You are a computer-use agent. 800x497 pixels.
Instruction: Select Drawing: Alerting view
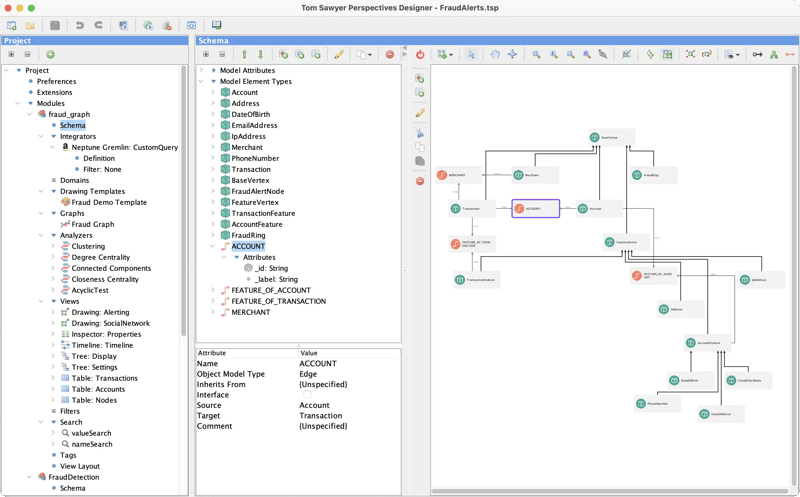coord(100,312)
